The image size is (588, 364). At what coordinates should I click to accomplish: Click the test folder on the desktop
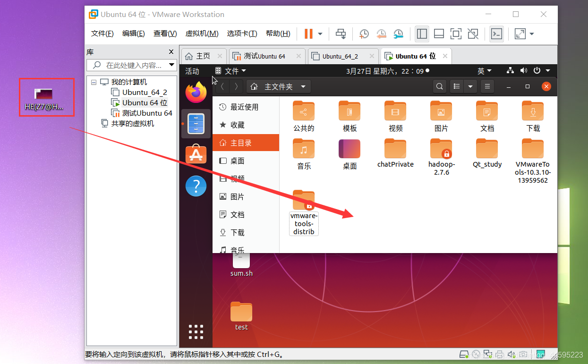click(241, 316)
